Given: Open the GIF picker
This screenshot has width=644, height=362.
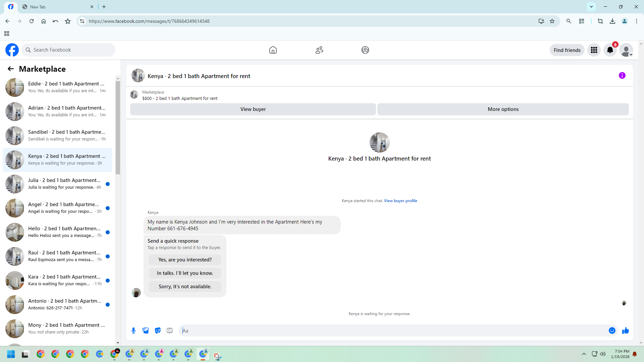Looking at the screenshot, I should (170, 330).
